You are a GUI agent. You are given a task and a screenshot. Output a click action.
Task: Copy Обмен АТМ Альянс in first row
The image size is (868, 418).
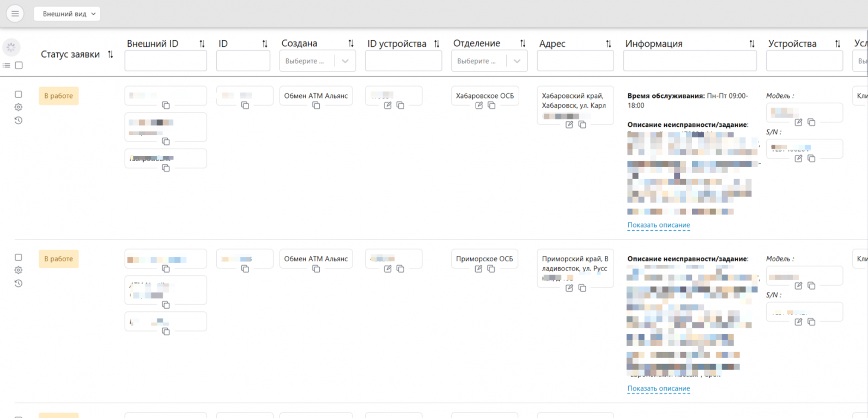[316, 106]
